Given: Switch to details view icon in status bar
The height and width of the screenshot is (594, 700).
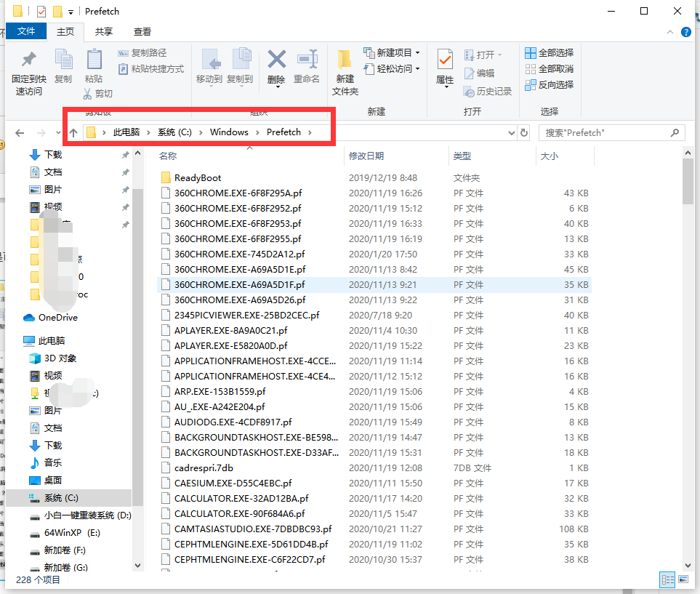Looking at the screenshot, I should point(667,579).
